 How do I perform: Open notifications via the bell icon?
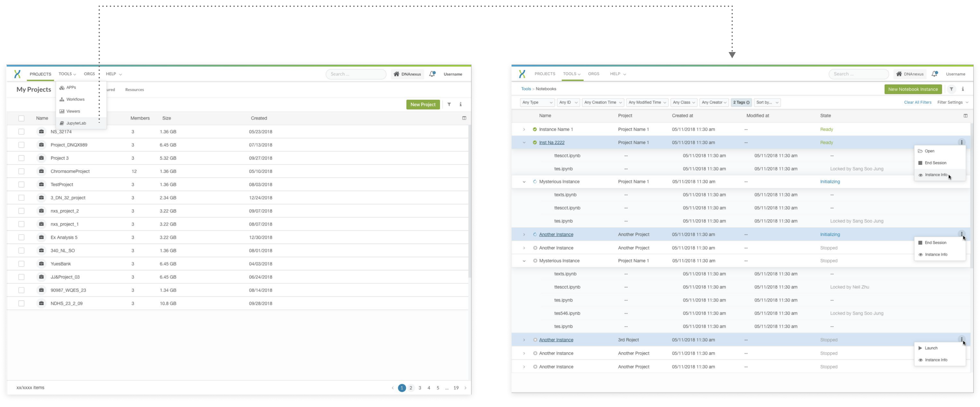coord(432,74)
